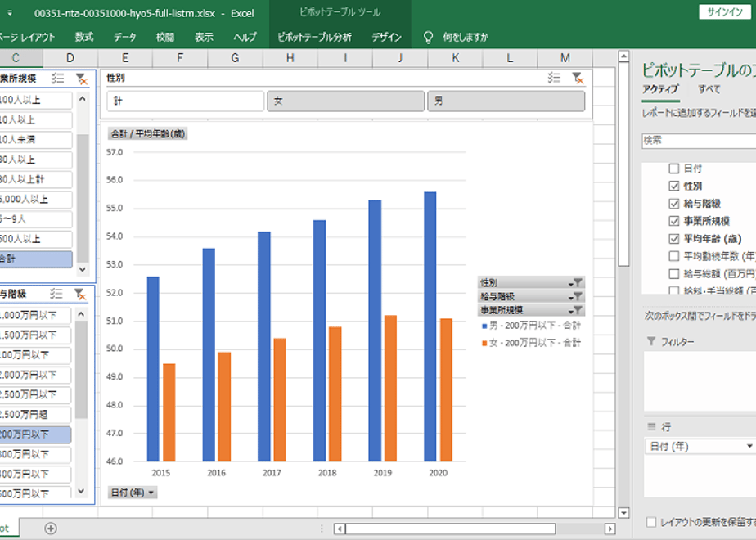Click the orange legend marker for 女
Viewport: 756px width, 540px height.
484,344
